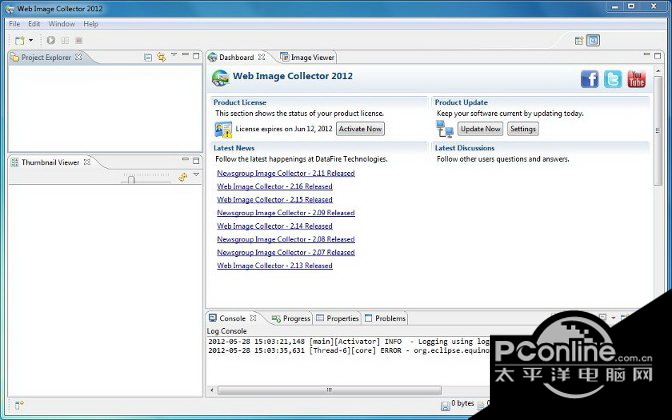Open Newsgroup Image Collector 2.09 Released link

pos(286,213)
